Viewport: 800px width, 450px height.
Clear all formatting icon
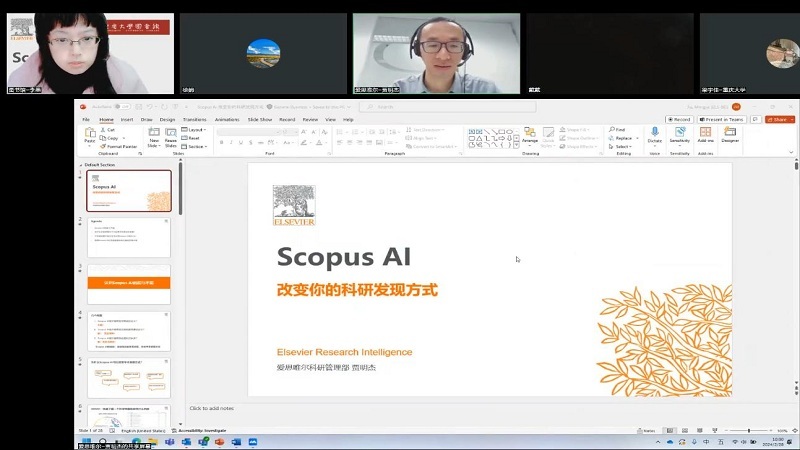coord(324,132)
